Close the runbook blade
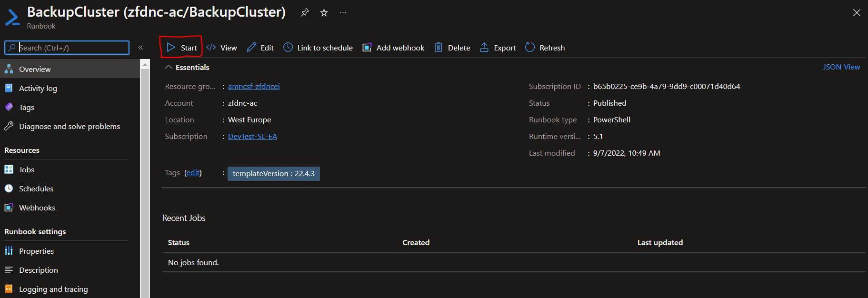Screen dimensions: 868x298 (x=857, y=13)
